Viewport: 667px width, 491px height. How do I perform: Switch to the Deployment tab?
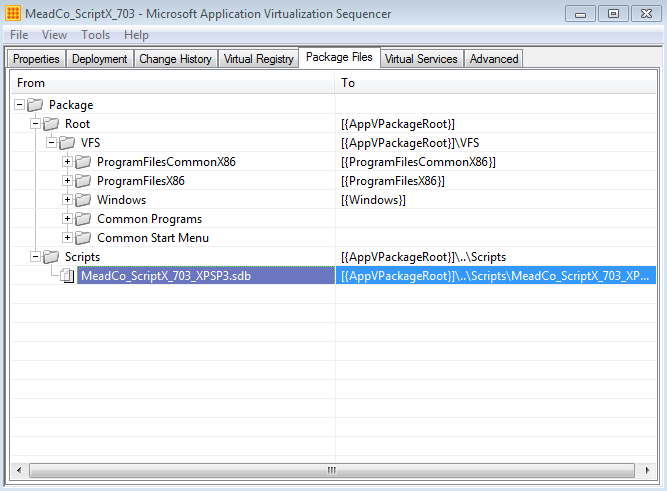pyautogui.click(x=100, y=59)
